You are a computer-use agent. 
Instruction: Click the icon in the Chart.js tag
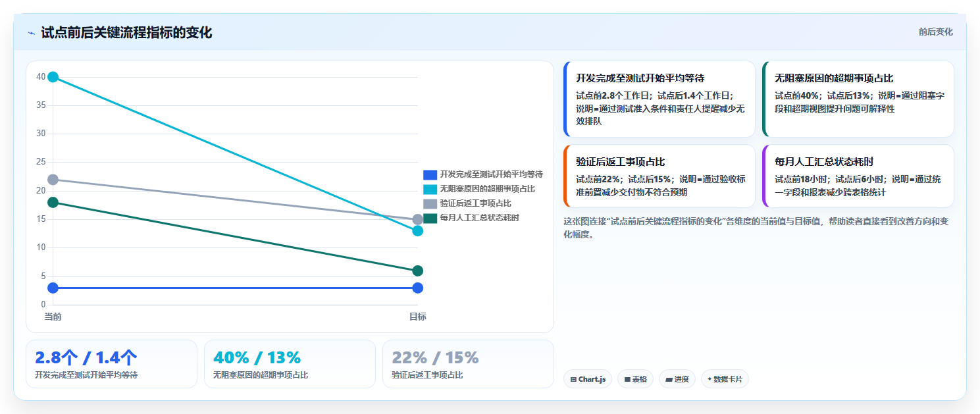pos(573,380)
